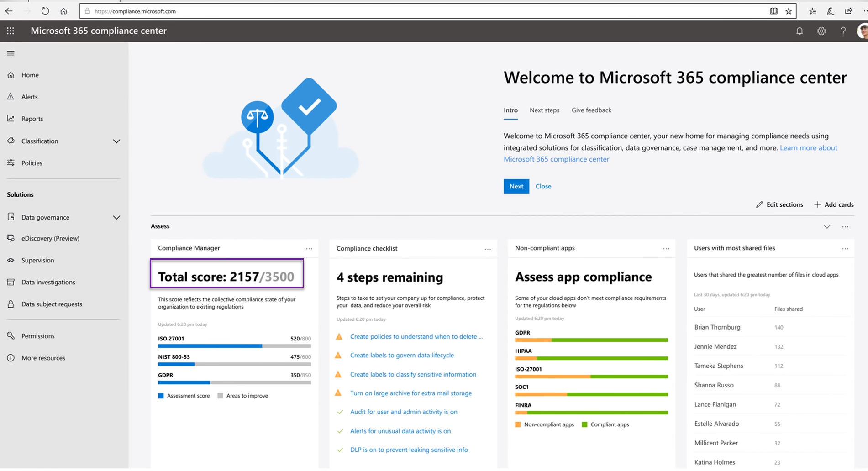Collapse the Assess section chevron
Image resolution: width=868 pixels, height=471 pixels.
(x=827, y=226)
